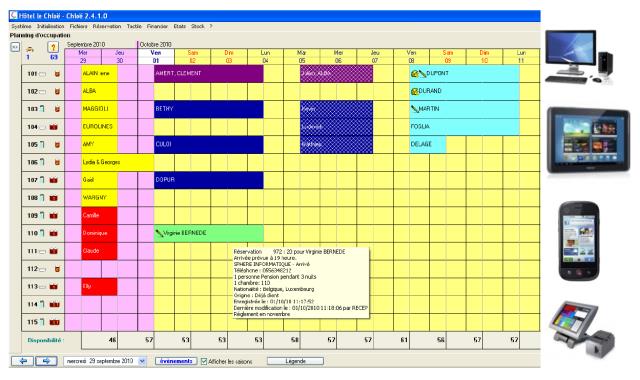Click pencil icon on Virginie BERNEDE booking
Viewport: 640px width, 380px height.
tap(159, 233)
